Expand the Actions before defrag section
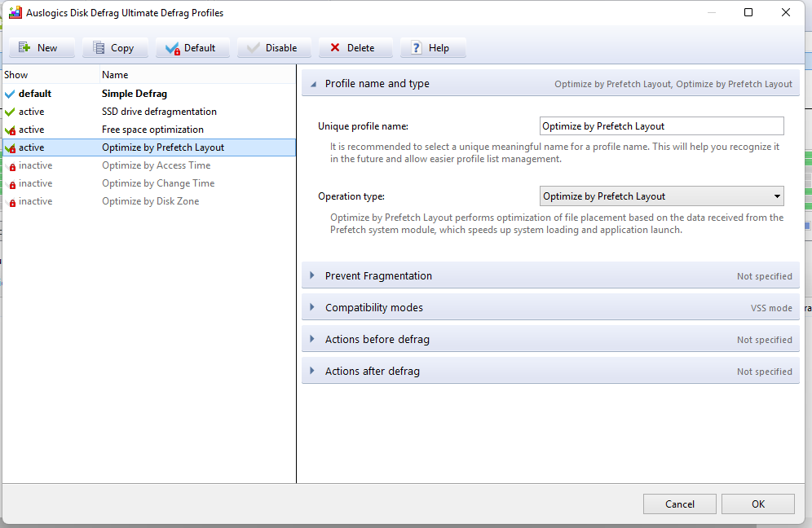Viewport: 812px width, 528px height. click(x=550, y=339)
